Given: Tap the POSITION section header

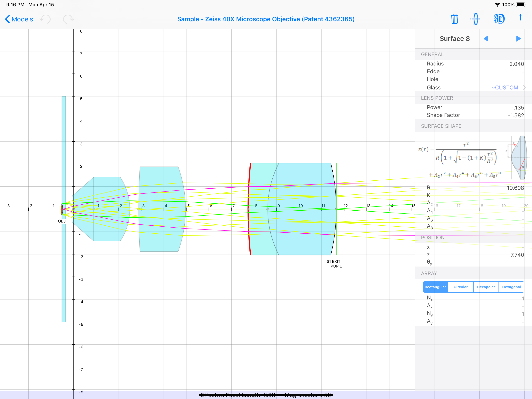Looking at the screenshot, I should pyautogui.click(x=433, y=237).
